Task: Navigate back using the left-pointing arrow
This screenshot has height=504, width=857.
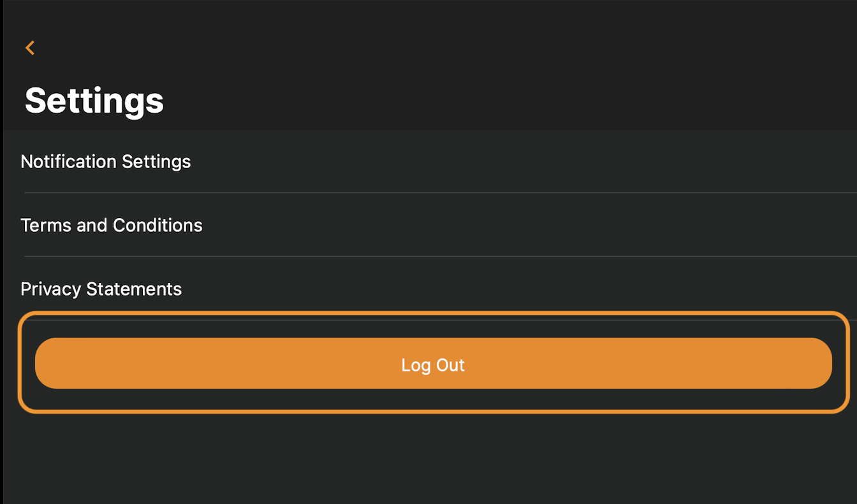Action: [29, 47]
